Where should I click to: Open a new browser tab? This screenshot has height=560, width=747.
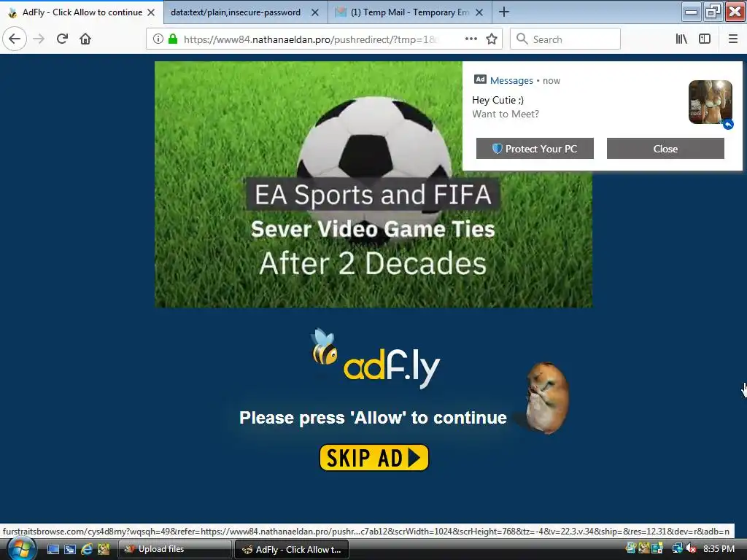tap(504, 12)
